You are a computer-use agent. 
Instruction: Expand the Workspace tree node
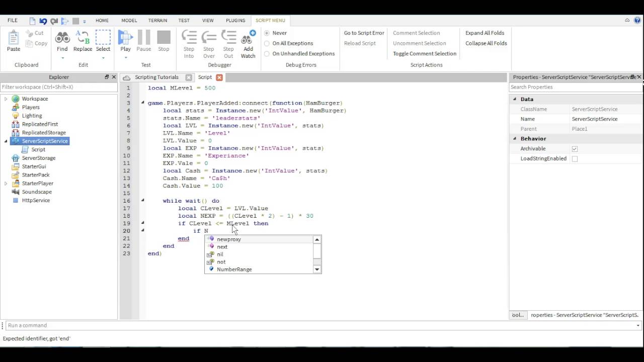(6, 99)
